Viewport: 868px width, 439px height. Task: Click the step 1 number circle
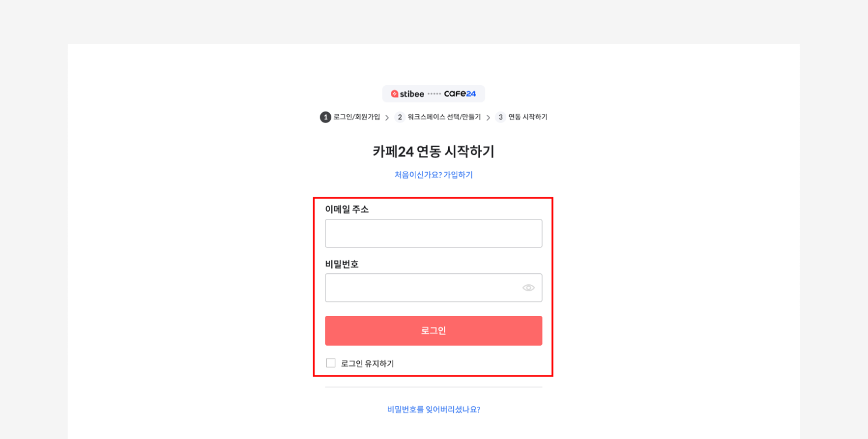pos(325,117)
